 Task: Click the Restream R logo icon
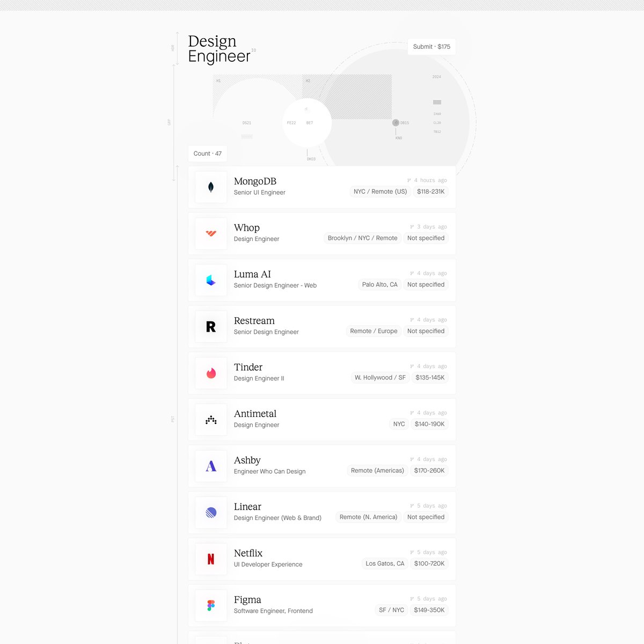tap(211, 327)
